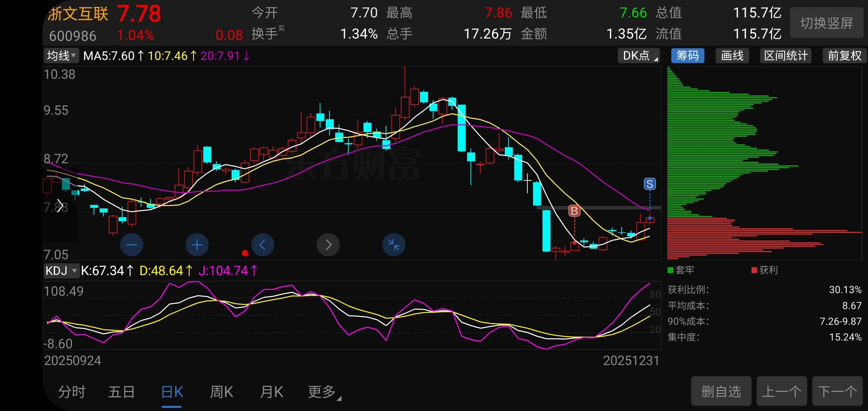868x411 pixels.
Task: Expand the left side panel chevron
Action: pyautogui.click(x=60, y=205)
